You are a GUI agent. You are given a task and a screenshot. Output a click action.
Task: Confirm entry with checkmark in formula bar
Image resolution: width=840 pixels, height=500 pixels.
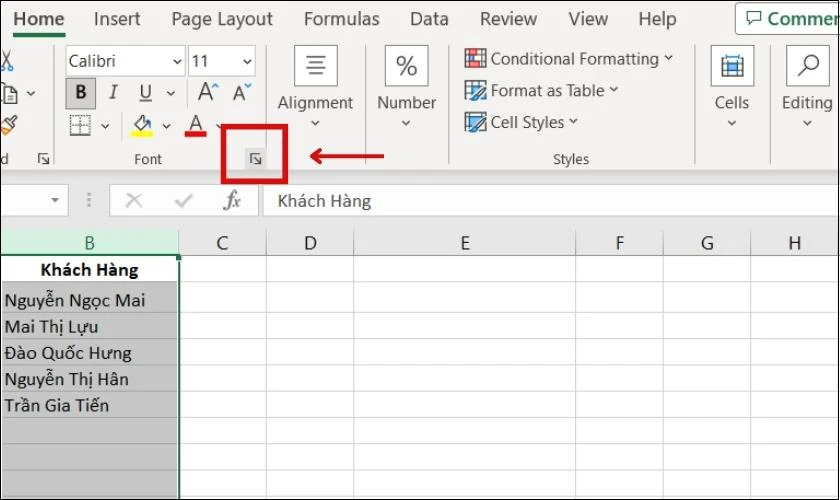click(183, 201)
